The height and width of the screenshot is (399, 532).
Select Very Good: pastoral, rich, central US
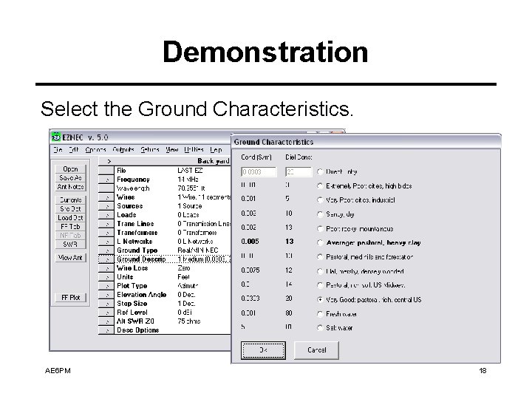tap(320, 299)
